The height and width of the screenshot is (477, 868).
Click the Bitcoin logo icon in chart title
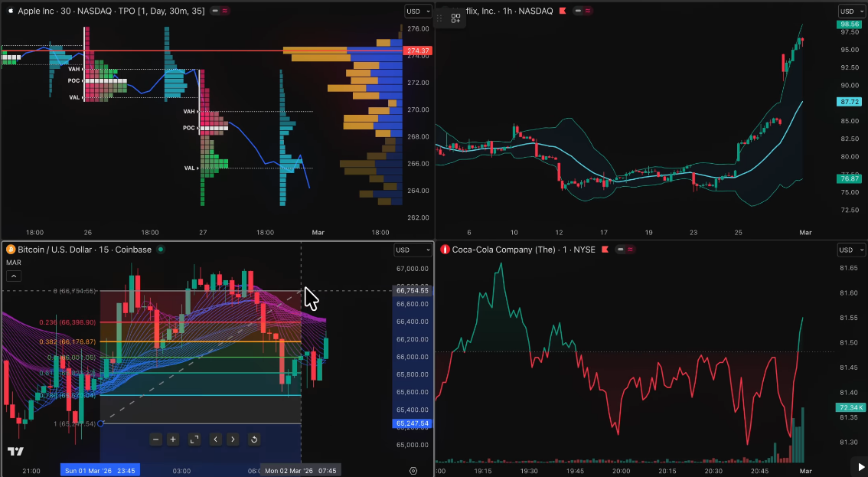(11, 250)
